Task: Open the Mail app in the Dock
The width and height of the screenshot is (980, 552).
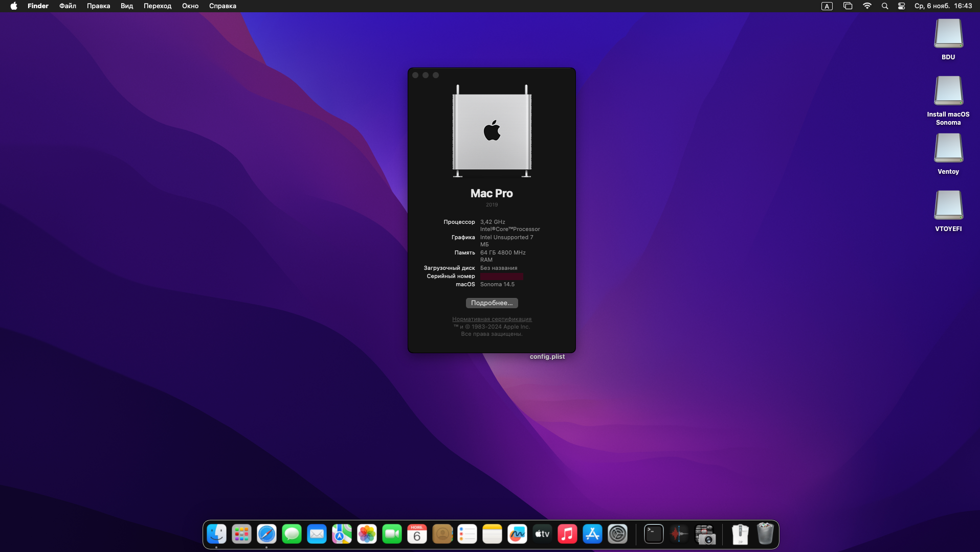Action: pos(317,534)
